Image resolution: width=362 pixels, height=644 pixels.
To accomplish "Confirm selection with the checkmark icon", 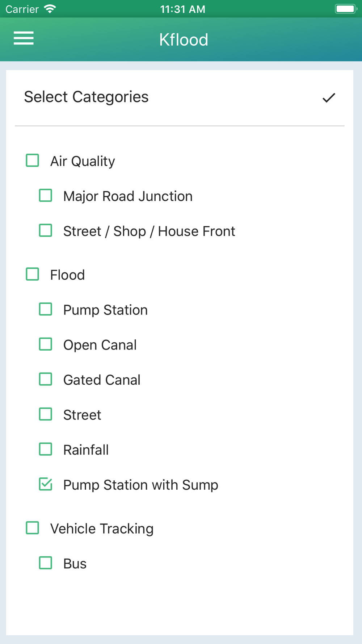I will pyautogui.click(x=329, y=97).
